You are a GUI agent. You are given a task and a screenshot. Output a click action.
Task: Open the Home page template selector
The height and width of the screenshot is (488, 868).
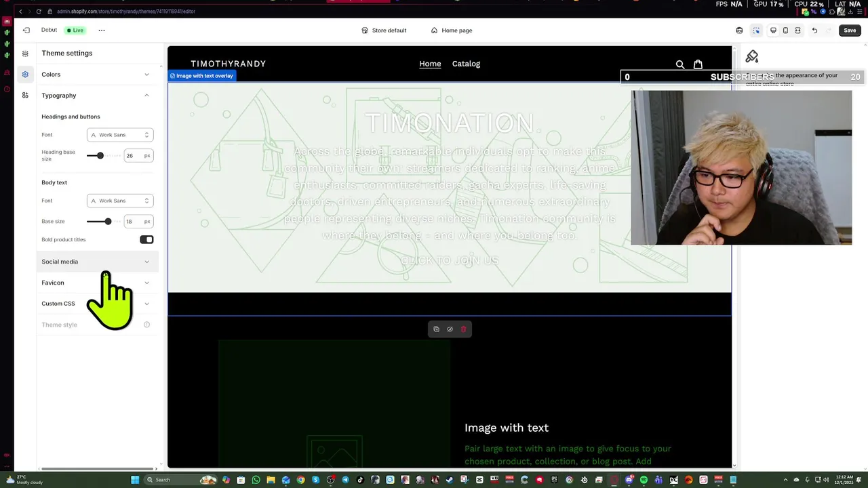pyautogui.click(x=452, y=30)
